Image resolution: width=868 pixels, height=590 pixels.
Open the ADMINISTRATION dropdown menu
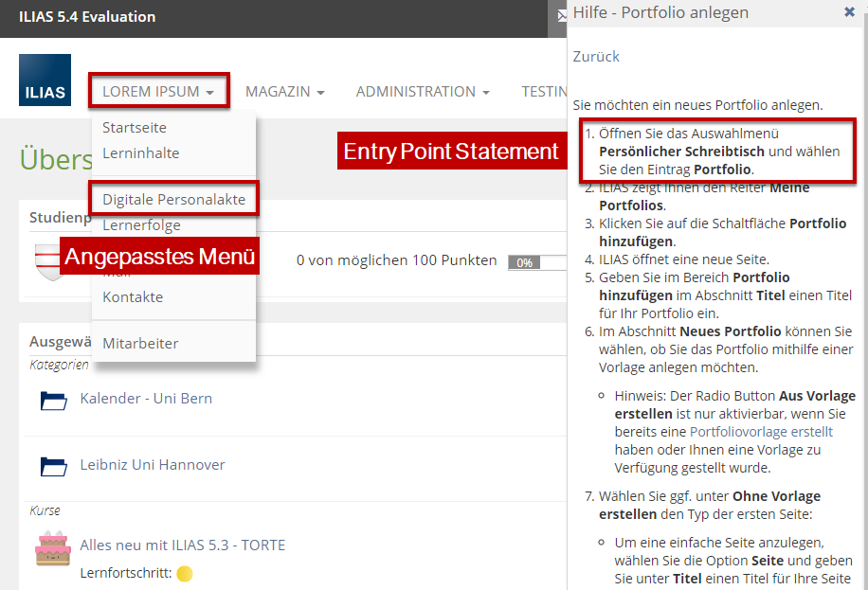click(x=423, y=91)
